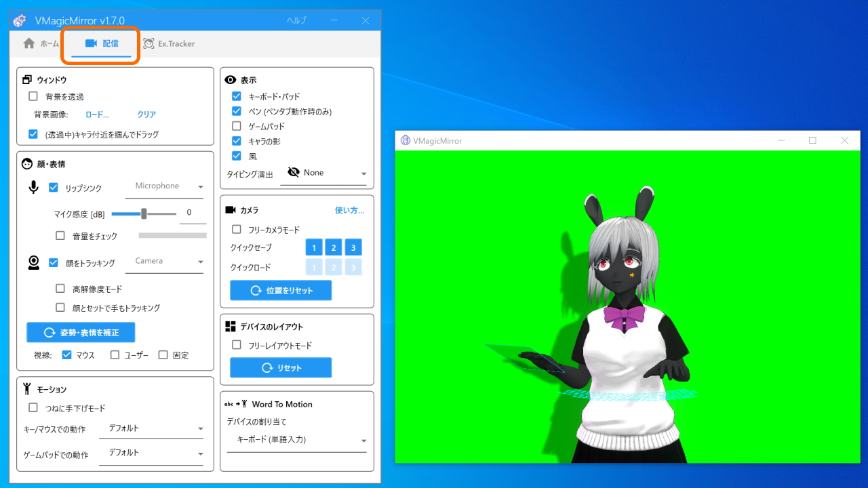The height and width of the screenshot is (488, 868).
Task: Click ロード... background image link
Action: (x=97, y=115)
